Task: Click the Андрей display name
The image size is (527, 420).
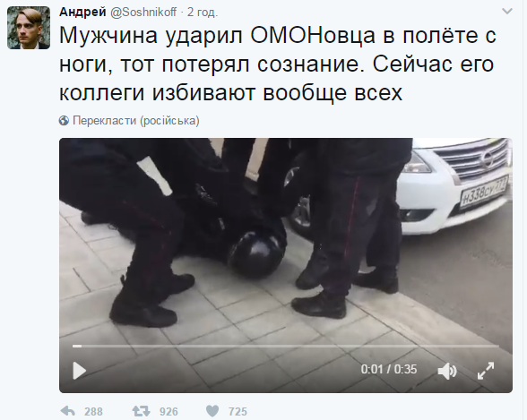Action: (x=82, y=12)
